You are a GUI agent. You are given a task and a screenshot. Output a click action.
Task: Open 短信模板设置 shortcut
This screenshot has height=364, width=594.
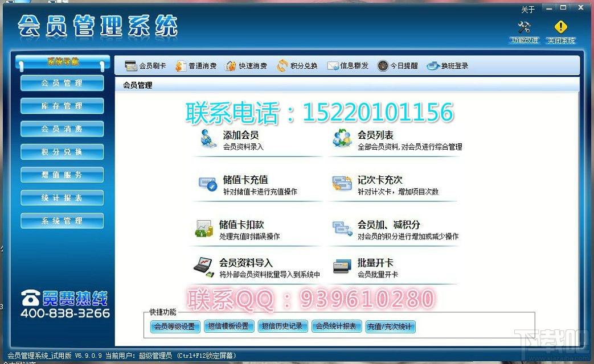[228, 326]
